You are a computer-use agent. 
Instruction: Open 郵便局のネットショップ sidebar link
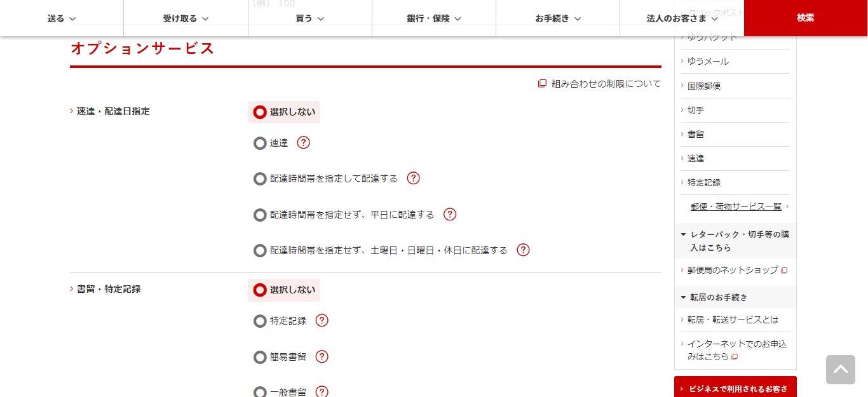[734, 270]
